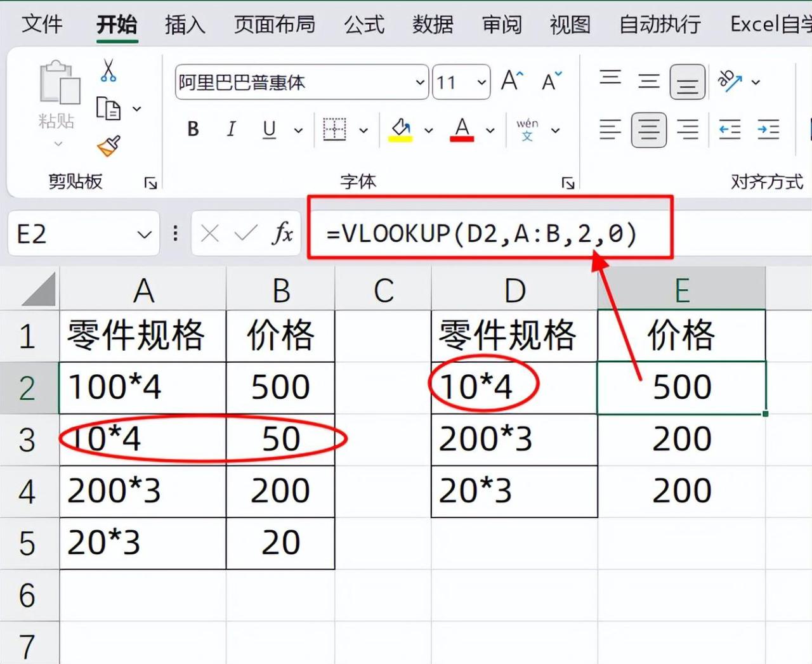Click the confirm checkmark in formula bar
Image resolution: width=812 pixels, height=664 pixels.
click(x=246, y=234)
